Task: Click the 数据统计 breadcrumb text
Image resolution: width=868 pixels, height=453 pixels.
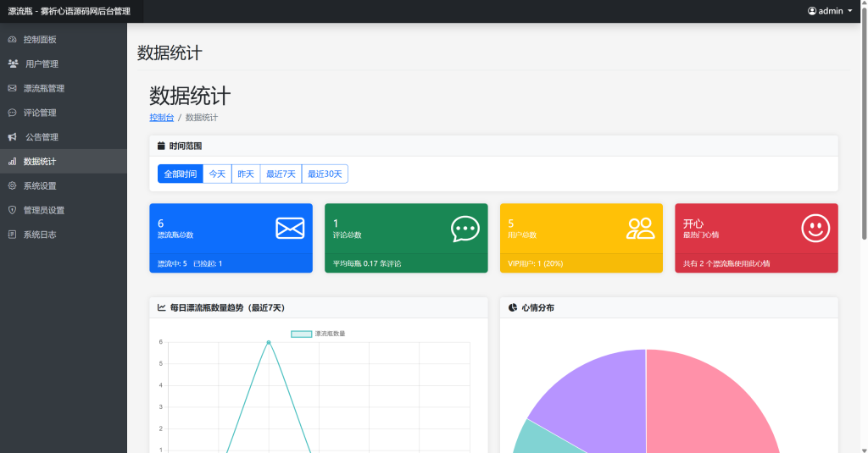Action: (202, 117)
